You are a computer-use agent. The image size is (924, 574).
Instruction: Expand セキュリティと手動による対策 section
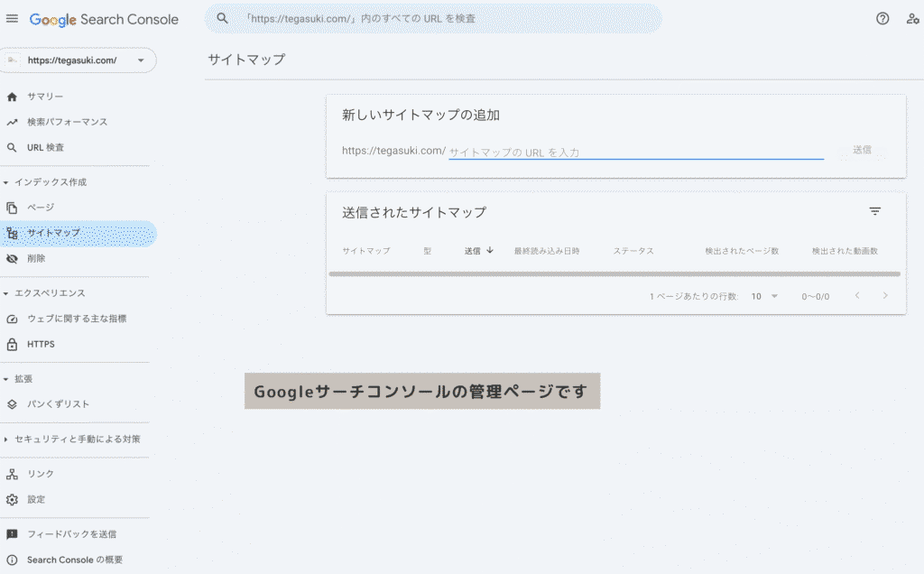(x=6, y=439)
